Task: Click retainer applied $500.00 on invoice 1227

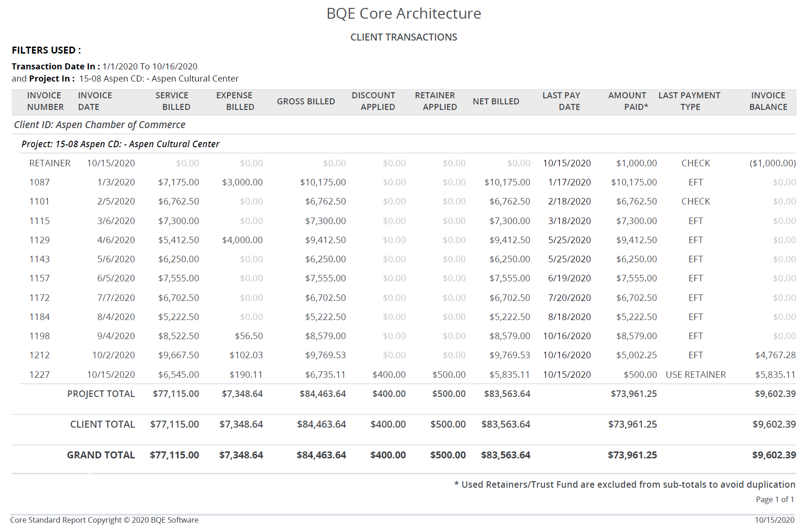Action: [x=449, y=375]
